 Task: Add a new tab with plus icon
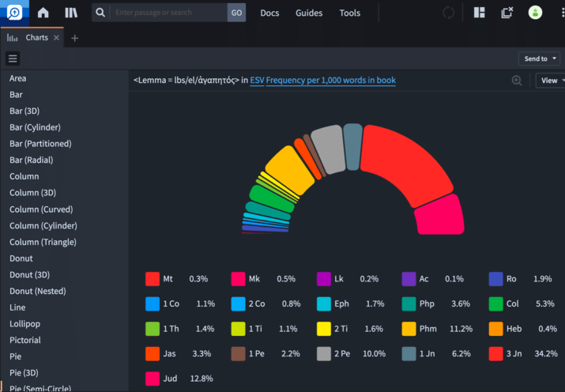tap(75, 38)
